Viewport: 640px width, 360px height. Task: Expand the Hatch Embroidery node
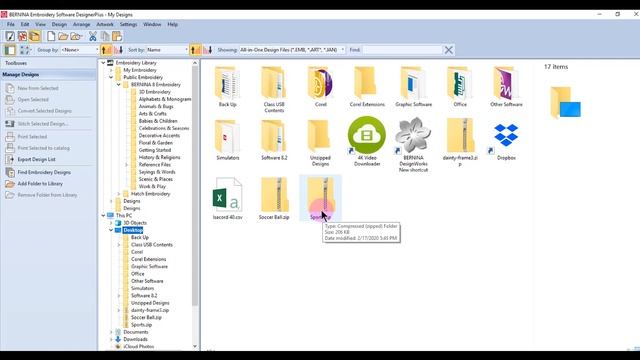click(119, 194)
